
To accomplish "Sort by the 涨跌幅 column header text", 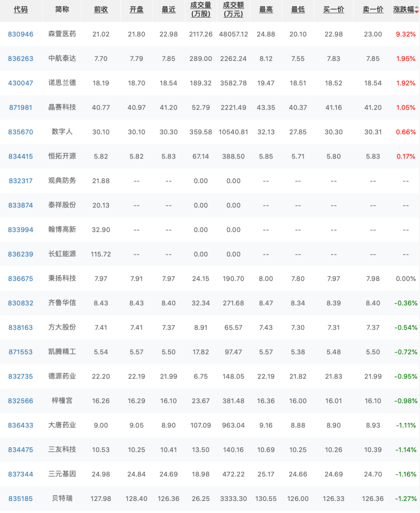I will click(x=404, y=9).
